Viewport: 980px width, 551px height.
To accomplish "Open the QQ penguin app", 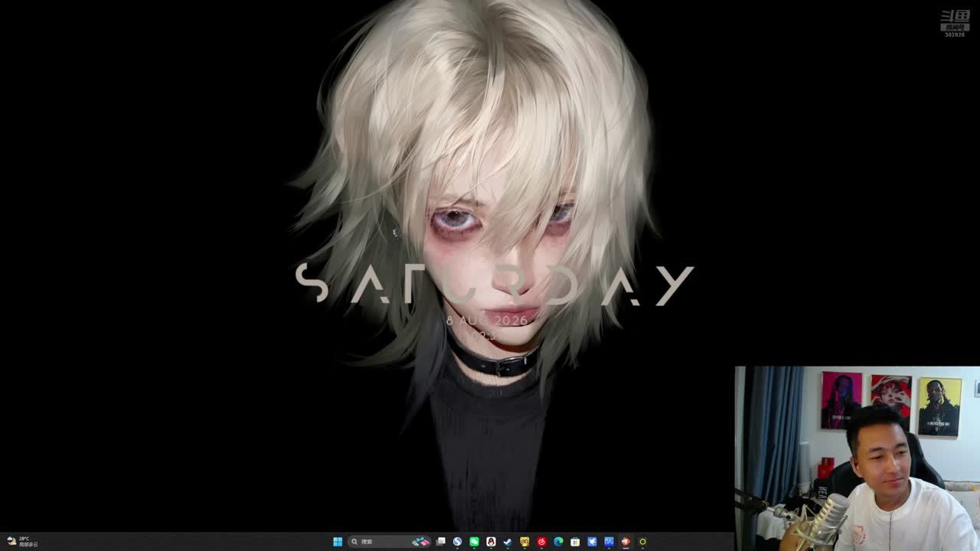I will point(491,542).
